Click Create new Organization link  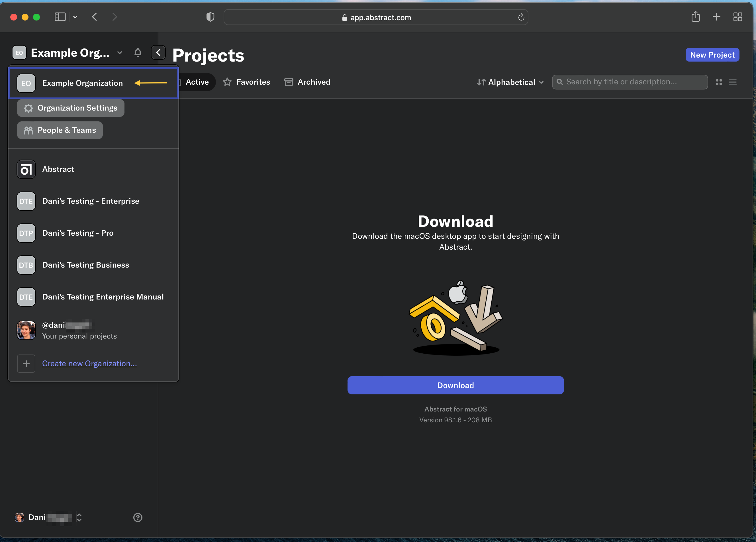pos(89,364)
